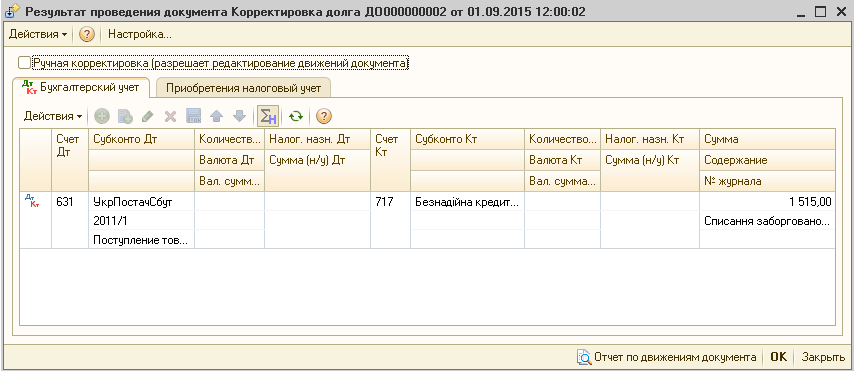Toggle the tax accounting sum ΣН button
Image resolution: width=854 pixels, height=371 pixels.
tap(268, 116)
